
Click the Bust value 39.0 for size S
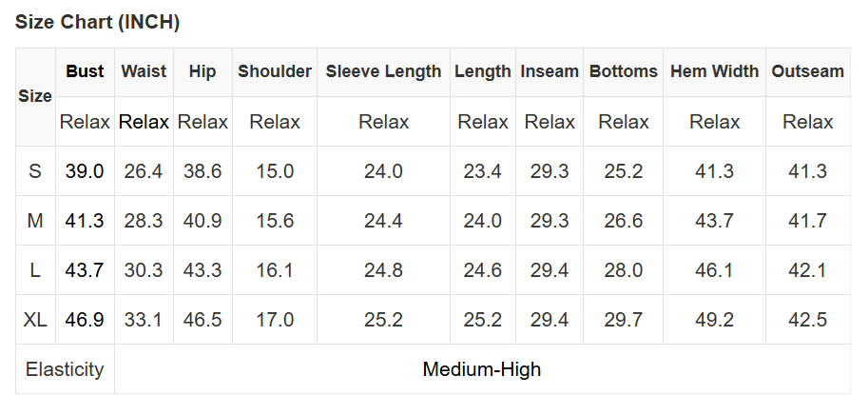[x=85, y=171]
